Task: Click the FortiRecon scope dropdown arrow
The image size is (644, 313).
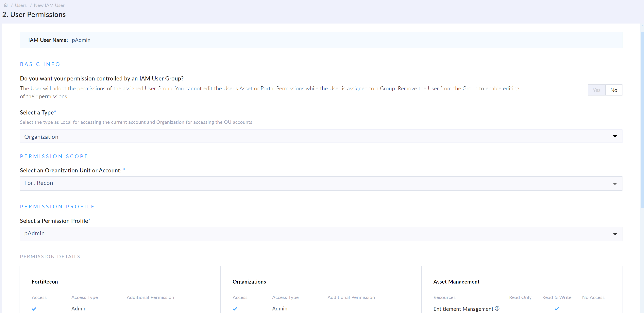Action: (x=615, y=184)
